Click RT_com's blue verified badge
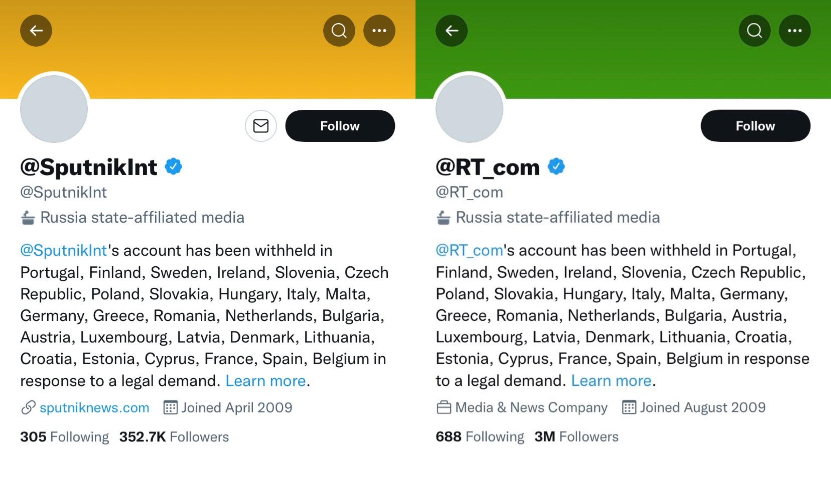The height and width of the screenshot is (504, 831). 556,167
